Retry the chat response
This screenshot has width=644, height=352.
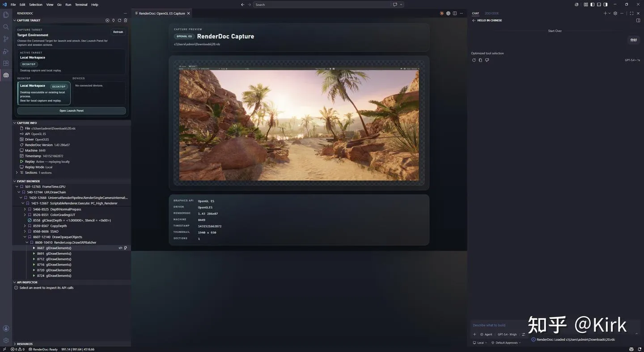474,60
